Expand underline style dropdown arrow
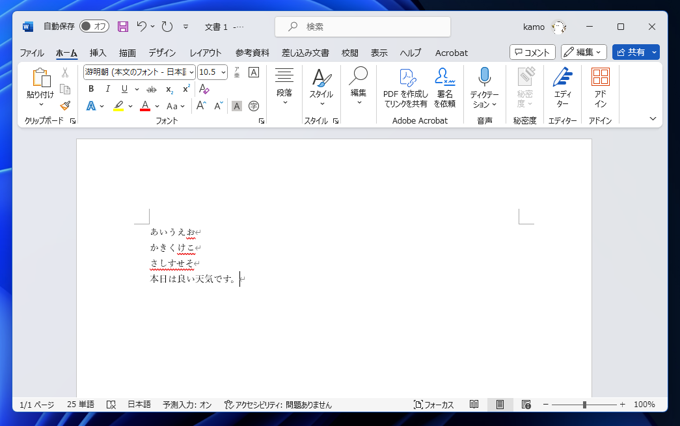Viewport: 680px width, 426px height. click(x=137, y=89)
